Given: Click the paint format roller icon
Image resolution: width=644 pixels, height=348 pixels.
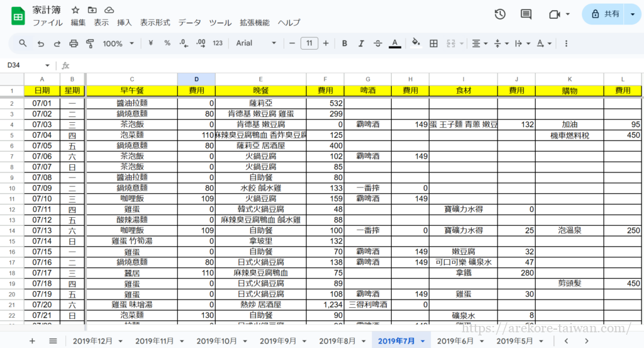Looking at the screenshot, I should 89,43.
